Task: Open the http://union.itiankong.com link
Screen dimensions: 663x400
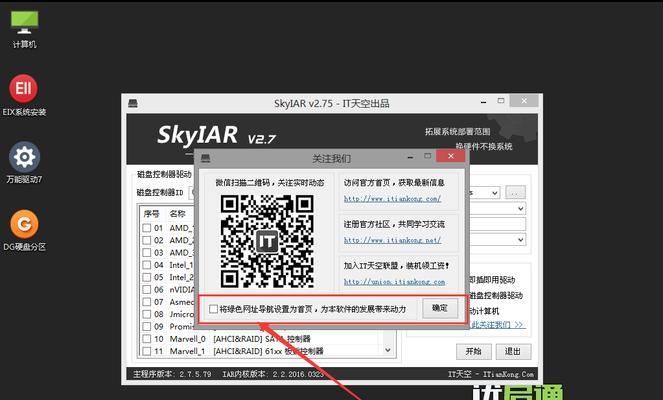Action: (395, 282)
